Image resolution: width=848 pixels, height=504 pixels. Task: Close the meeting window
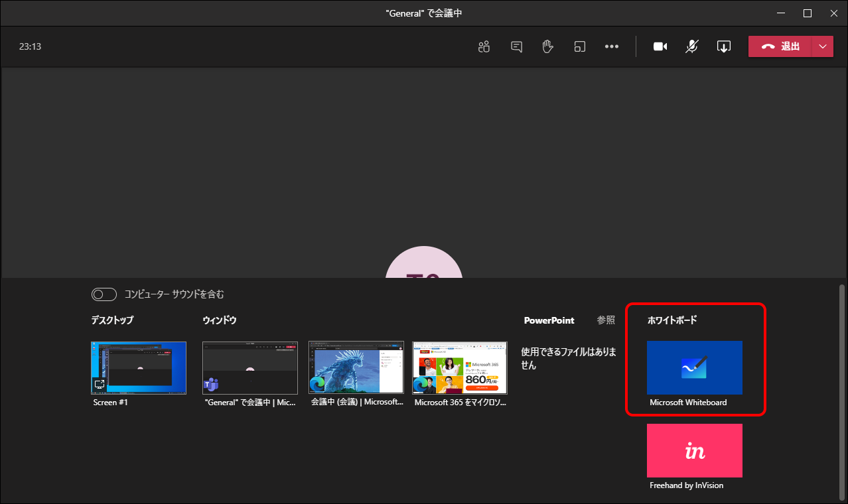click(x=835, y=13)
